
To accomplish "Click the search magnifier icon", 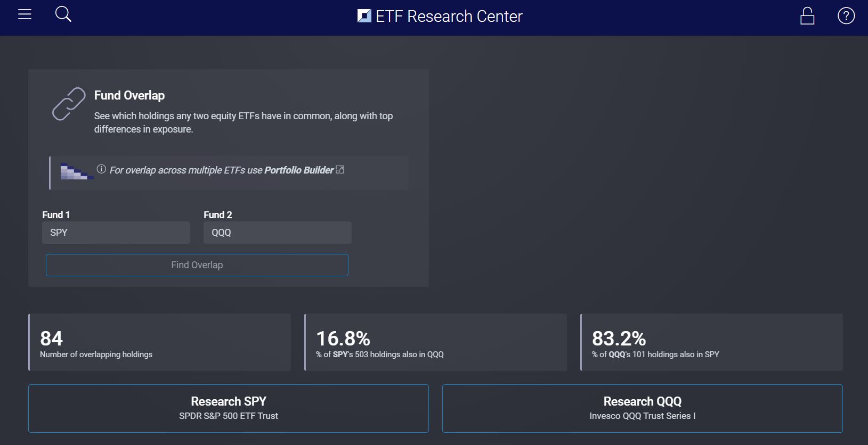I will (63, 14).
